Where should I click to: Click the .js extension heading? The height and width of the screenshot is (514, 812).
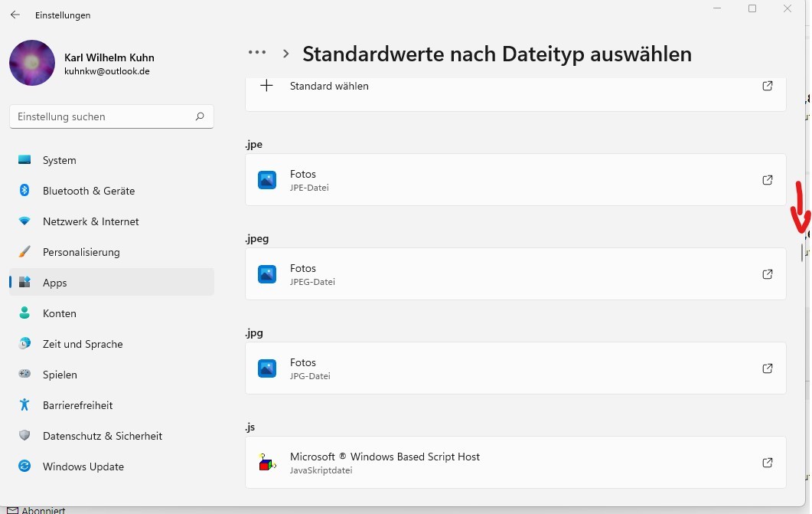click(250, 427)
